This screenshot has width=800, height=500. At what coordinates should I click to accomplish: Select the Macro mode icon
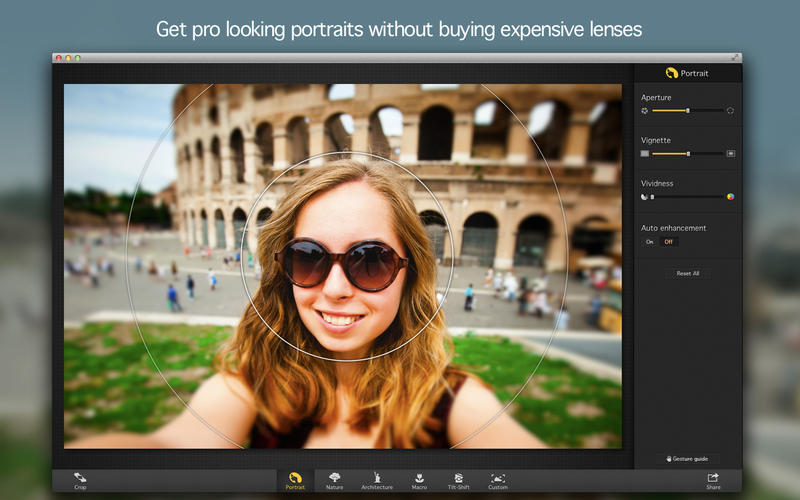point(419,480)
